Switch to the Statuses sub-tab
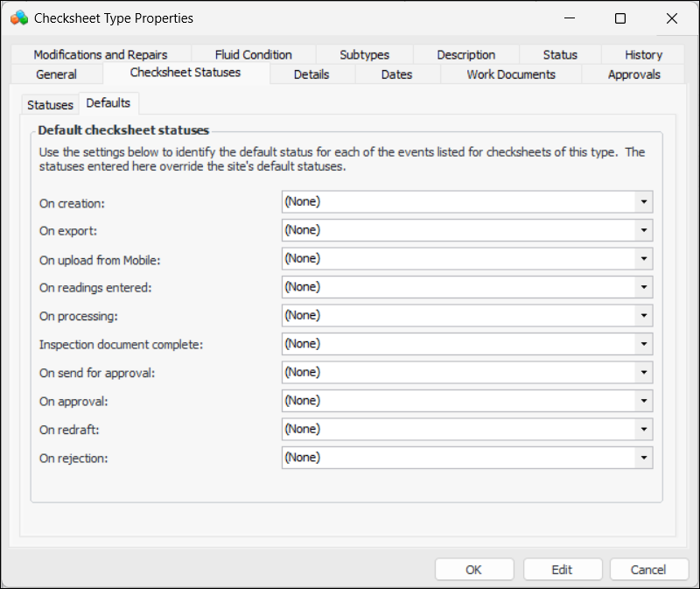 50,105
